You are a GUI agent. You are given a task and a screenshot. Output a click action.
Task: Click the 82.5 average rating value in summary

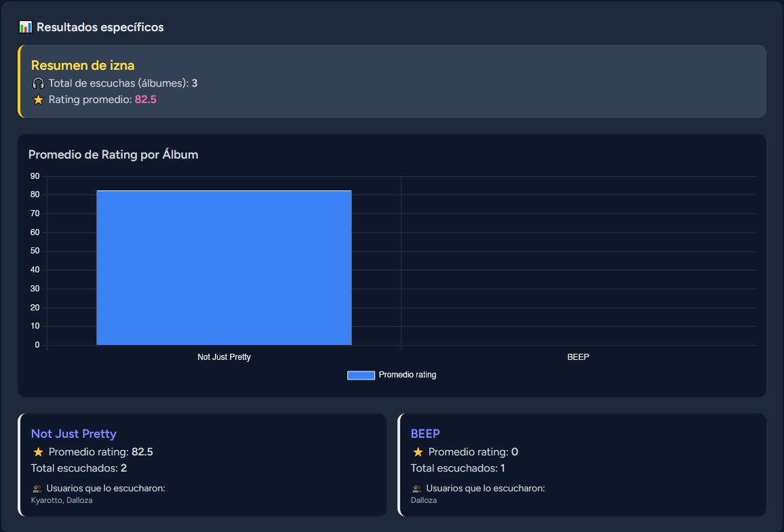[146, 100]
